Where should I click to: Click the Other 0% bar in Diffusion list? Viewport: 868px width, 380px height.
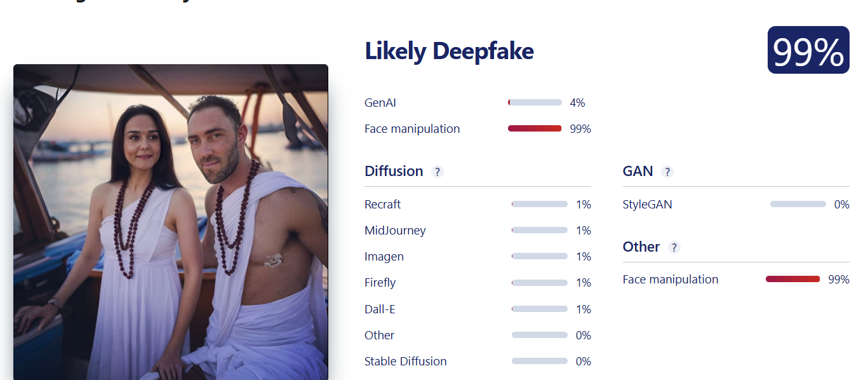tap(539, 336)
